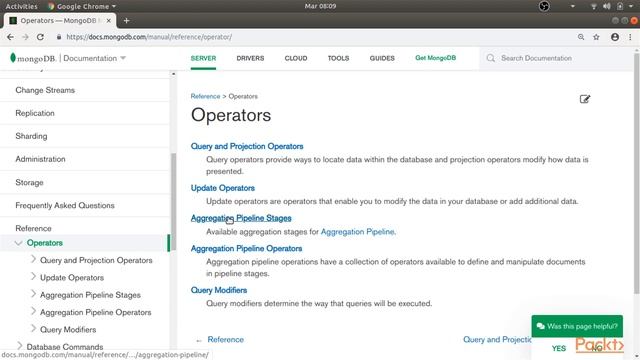The width and height of the screenshot is (640, 360).
Task: View site security lock info
Action: click(x=59, y=37)
